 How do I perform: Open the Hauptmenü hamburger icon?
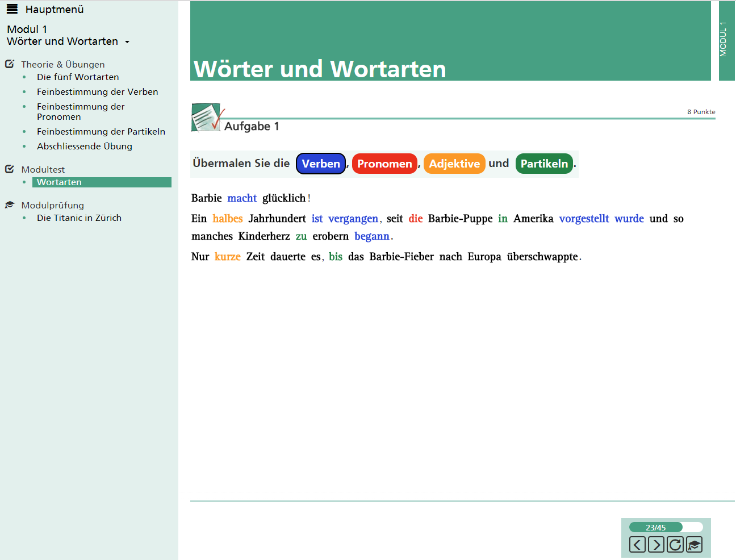[x=12, y=9]
